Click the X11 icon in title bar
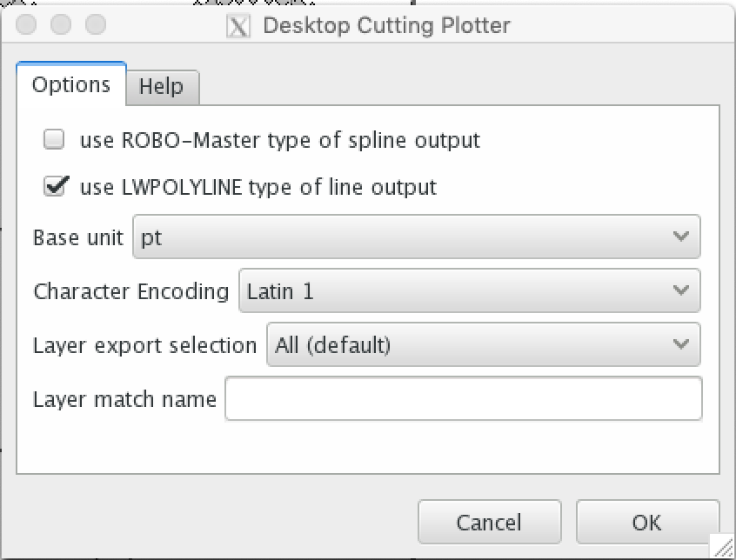The height and width of the screenshot is (560, 736). (x=238, y=25)
